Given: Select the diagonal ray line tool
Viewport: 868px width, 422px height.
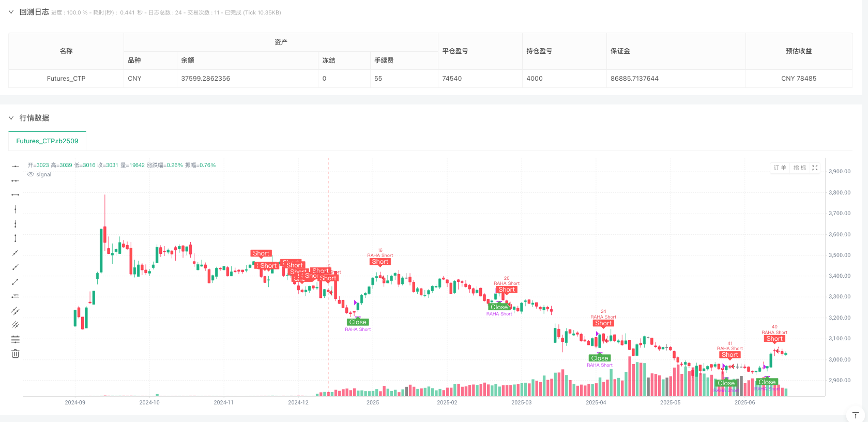Looking at the screenshot, I should [x=16, y=267].
